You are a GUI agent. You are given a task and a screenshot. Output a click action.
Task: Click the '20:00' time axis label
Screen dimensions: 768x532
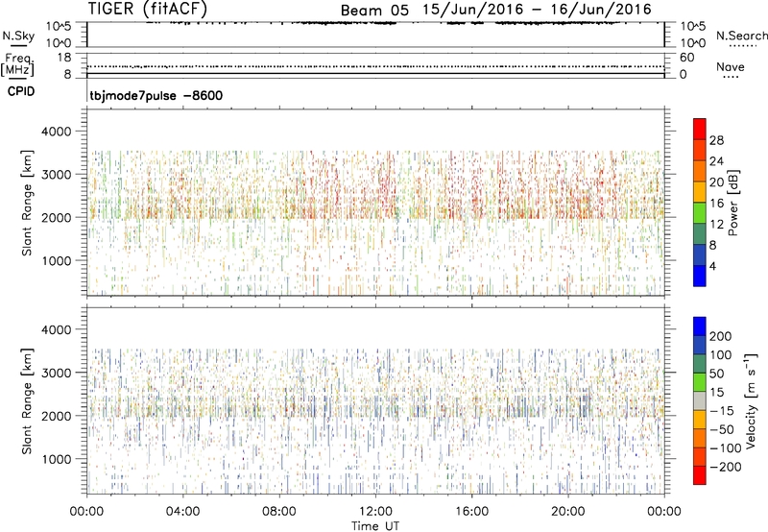(568, 512)
